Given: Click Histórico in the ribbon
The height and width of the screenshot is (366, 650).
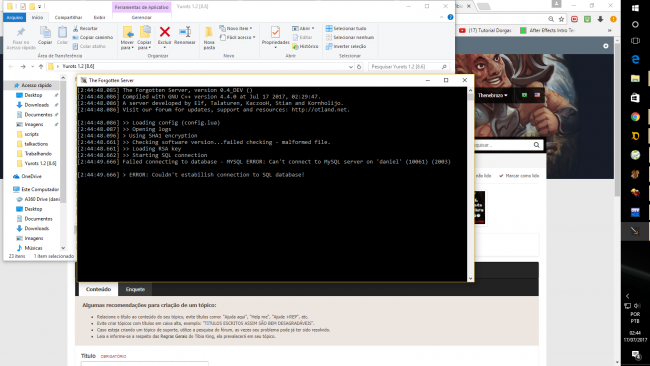Looking at the screenshot, I should click(x=306, y=46).
